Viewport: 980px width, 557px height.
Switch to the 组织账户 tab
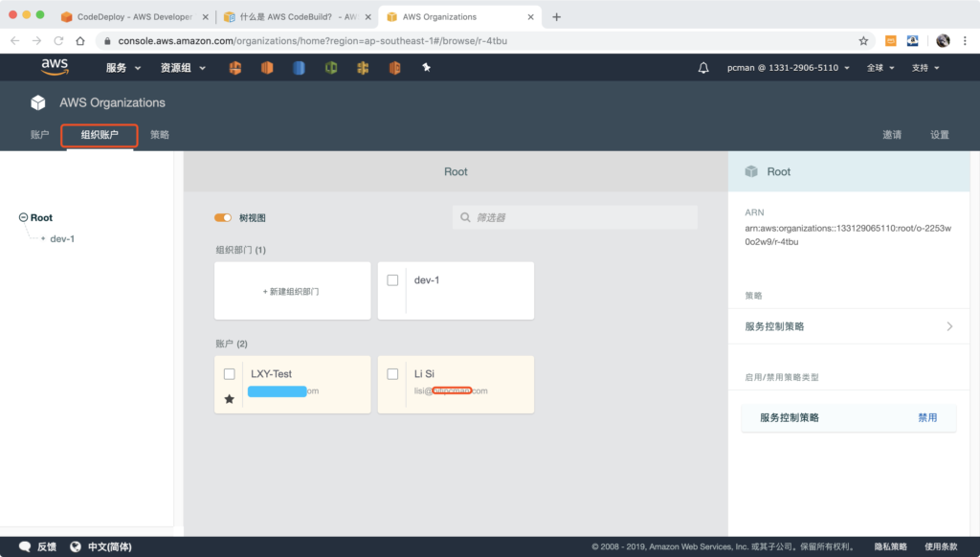click(x=100, y=134)
